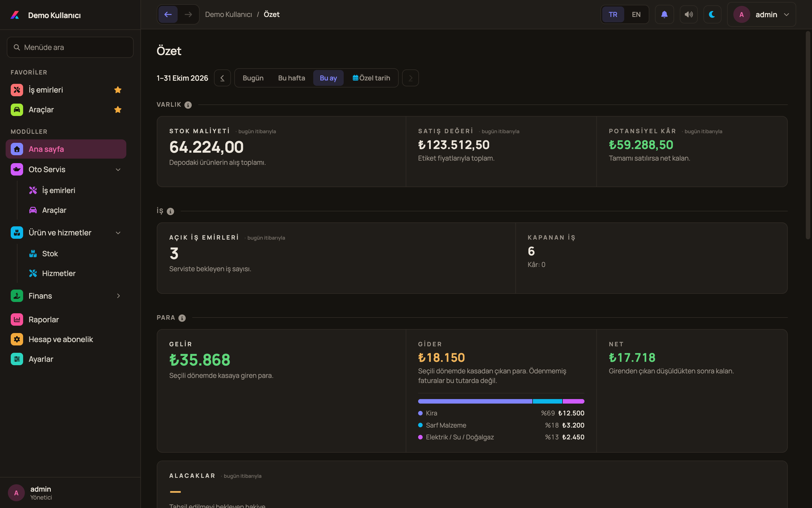Open İş emirleri favorite wrench icon

click(x=17, y=90)
